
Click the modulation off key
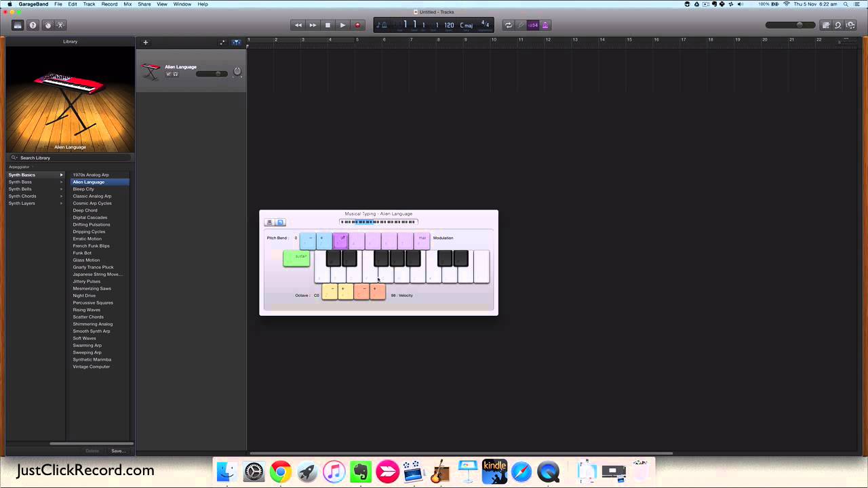pyautogui.click(x=341, y=241)
